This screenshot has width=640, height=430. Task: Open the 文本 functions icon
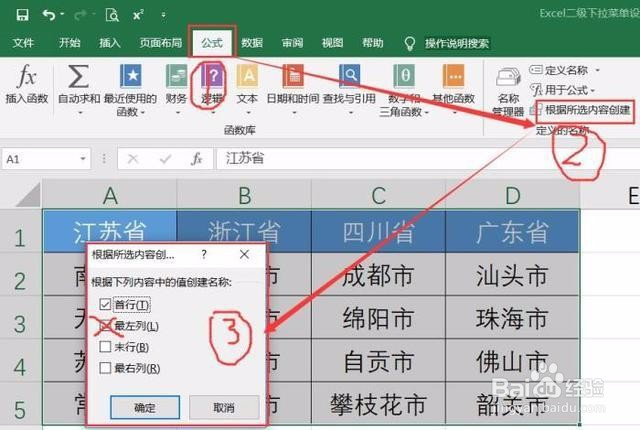click(x=247, y=75)
